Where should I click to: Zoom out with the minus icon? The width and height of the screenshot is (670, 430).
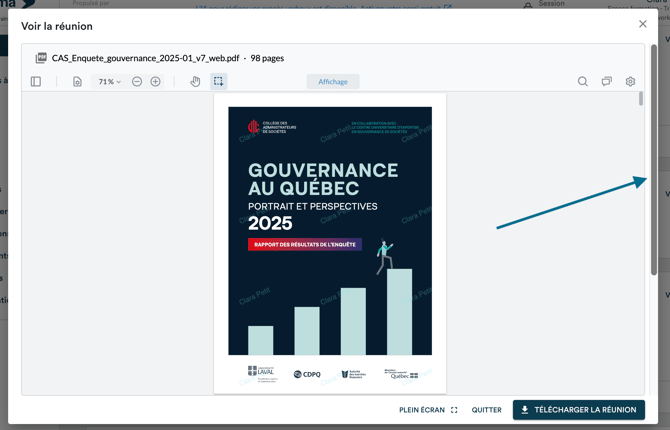pyautogui.click(x=137, y=82)
